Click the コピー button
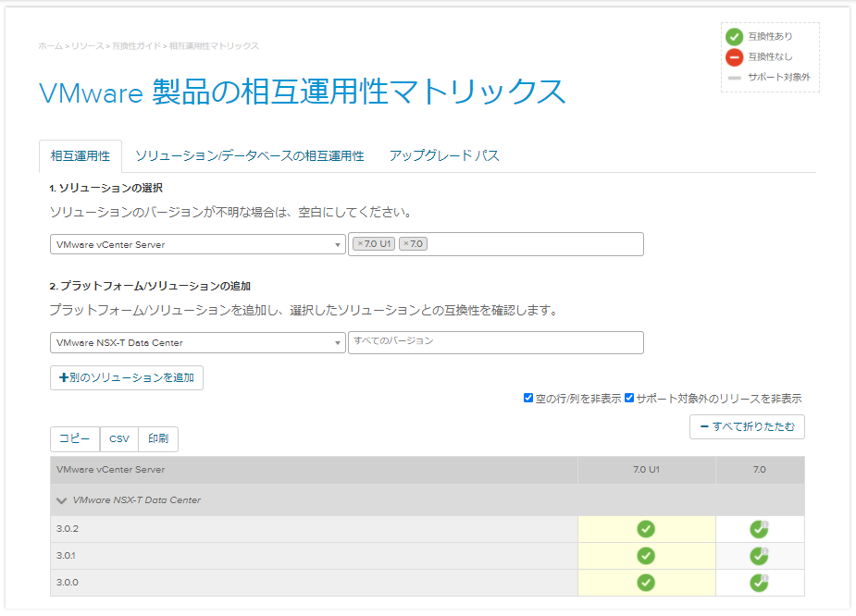 (75, 438)
